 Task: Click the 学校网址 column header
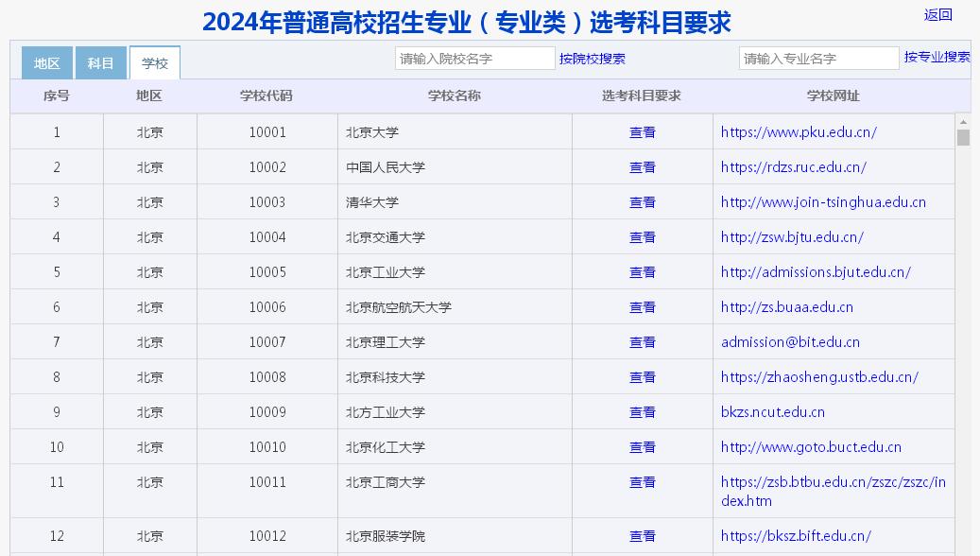[834, 96]
